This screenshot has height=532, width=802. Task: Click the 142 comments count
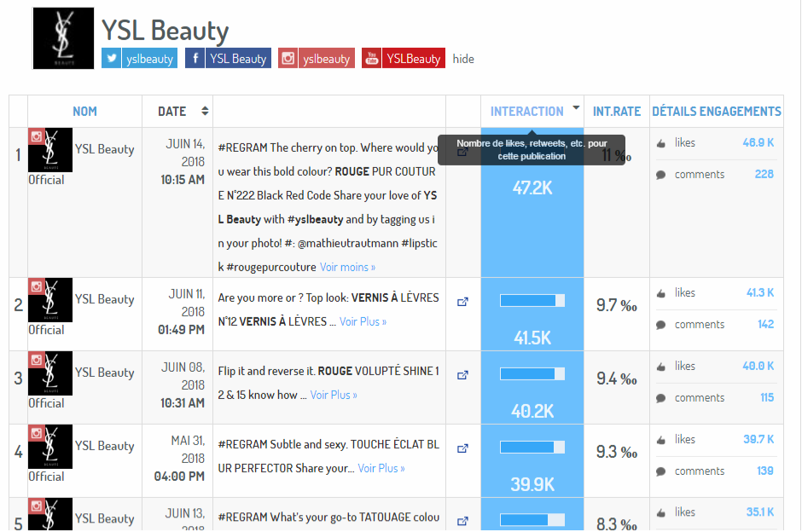(765, 325)
